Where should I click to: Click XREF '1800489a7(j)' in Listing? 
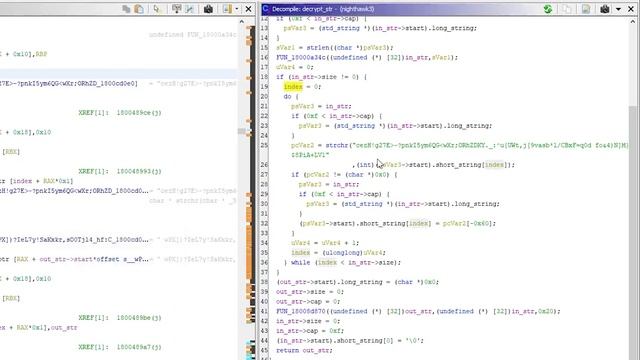coord(139,347)
